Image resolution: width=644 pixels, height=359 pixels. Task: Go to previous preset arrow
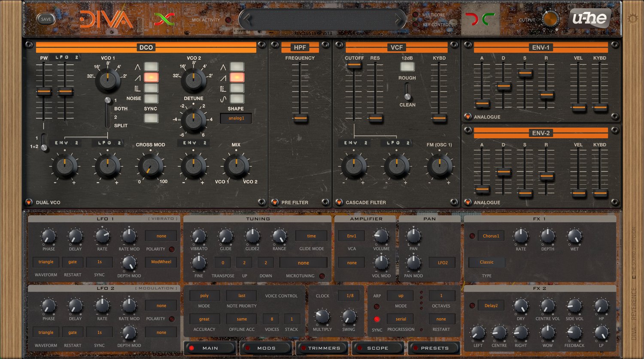(246, 19)
